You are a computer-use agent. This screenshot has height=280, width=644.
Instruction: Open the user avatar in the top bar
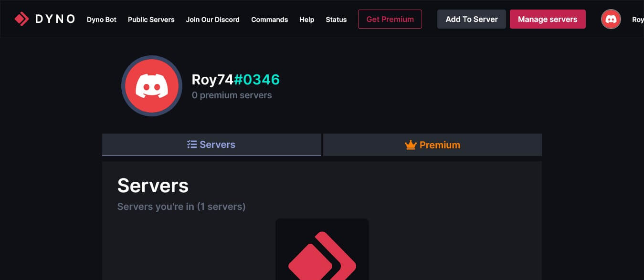coord(611,19)
